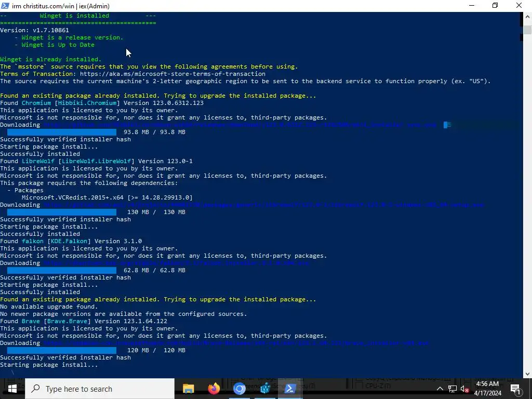Screen dimensions: 532x399
Task: Click the muted volume tray icon
Action: [x=465, y=389]
